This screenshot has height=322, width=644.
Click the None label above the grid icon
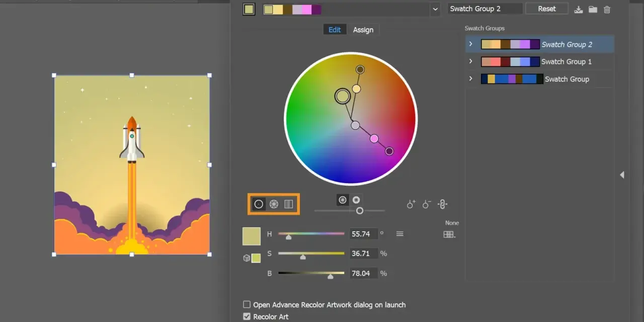pos(452,223)
